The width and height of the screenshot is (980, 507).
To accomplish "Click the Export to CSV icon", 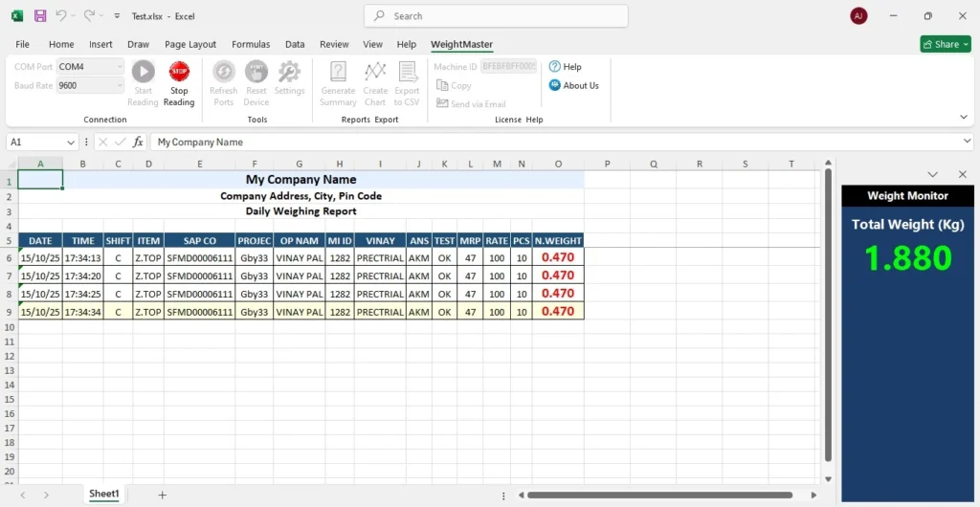I will (407, 72).
